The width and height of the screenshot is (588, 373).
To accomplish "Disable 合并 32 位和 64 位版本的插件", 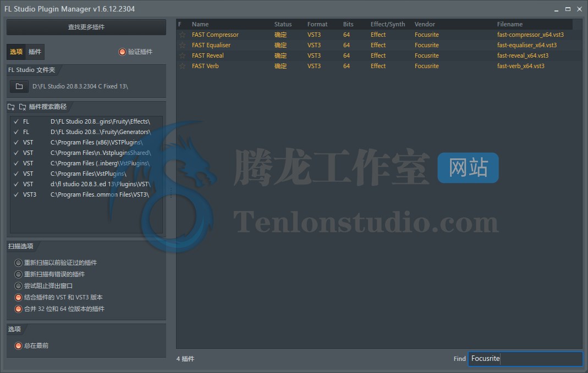I will pyautogui.click(x=18, y=309).
